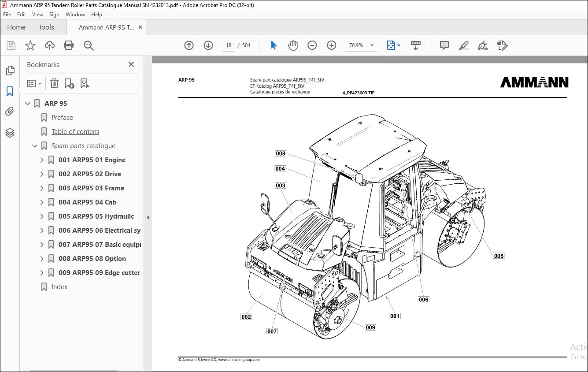Screen dimensions: 588x372
Task: Close the Ammann ARP 95 document tab
Action: pos(141,27)
